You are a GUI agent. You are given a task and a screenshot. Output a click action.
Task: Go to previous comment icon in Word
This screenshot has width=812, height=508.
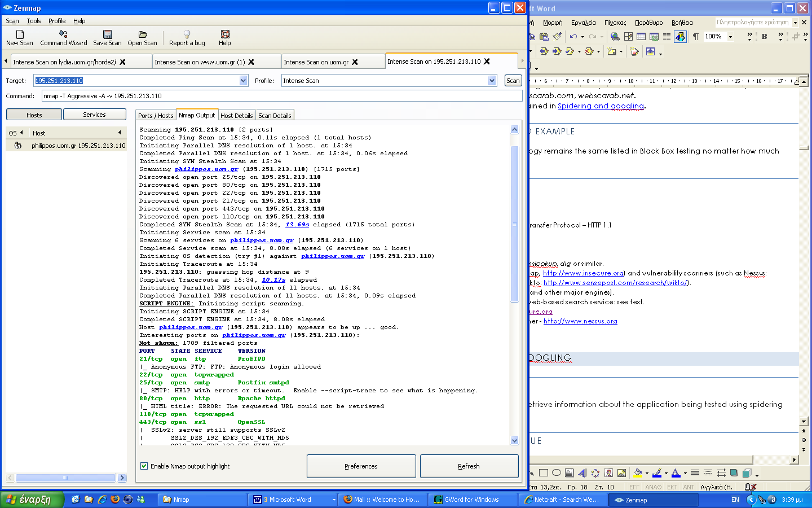point(544,51)
